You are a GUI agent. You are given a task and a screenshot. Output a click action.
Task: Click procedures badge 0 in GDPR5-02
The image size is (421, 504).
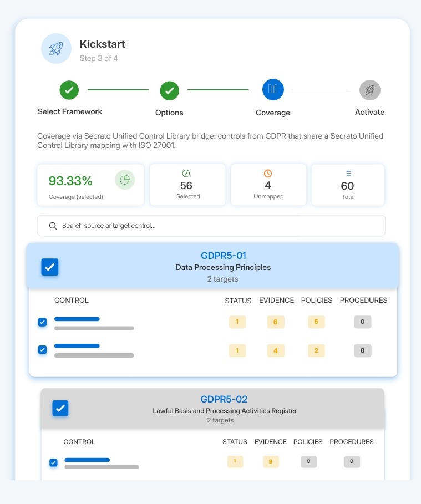coord(352,461)
